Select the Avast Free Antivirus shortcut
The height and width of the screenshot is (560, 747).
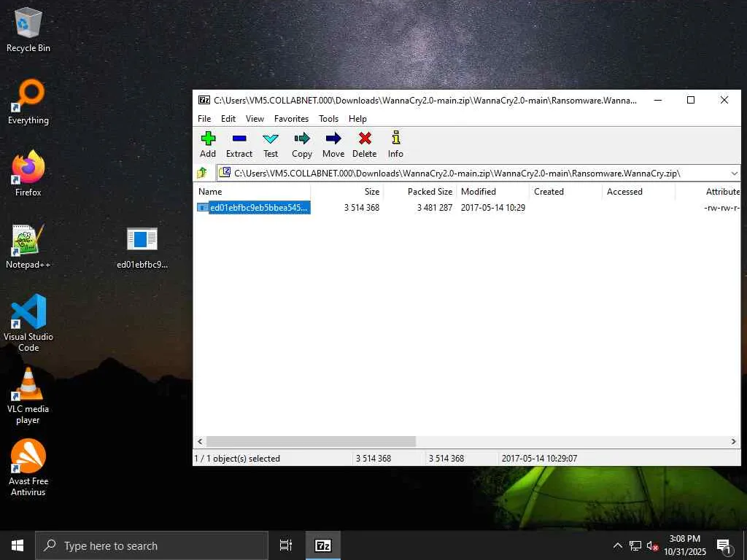point(28,467)
